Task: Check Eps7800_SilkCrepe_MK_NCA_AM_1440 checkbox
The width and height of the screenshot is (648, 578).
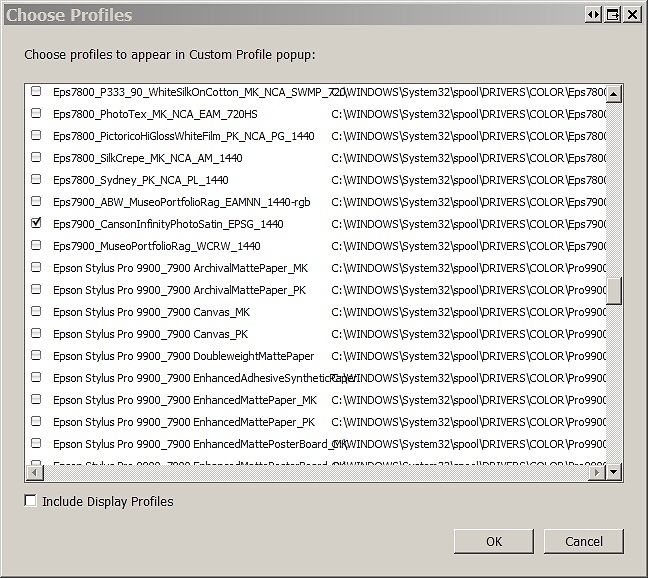Action: 36,157
